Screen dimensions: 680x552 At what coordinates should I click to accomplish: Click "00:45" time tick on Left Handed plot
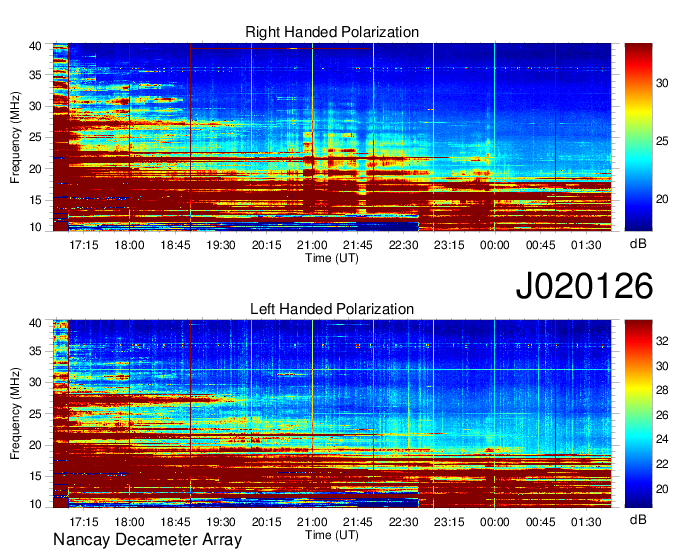[x=540, y=522]
